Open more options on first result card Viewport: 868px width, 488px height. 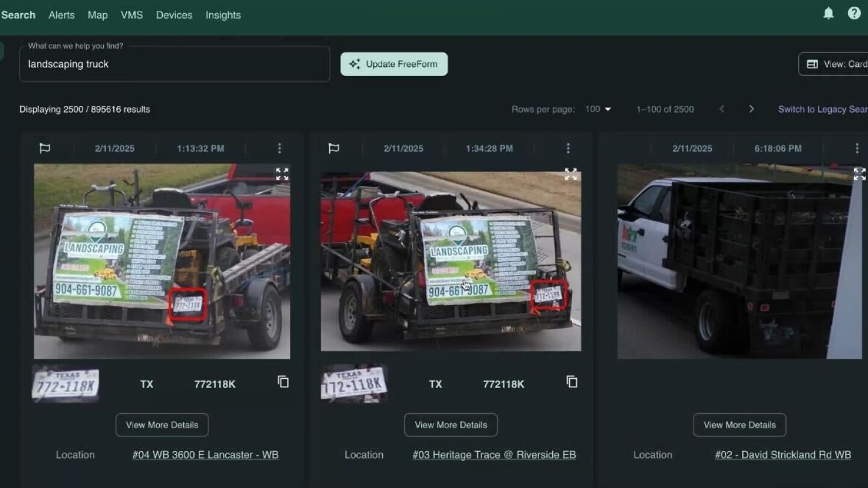pos(279,148)
